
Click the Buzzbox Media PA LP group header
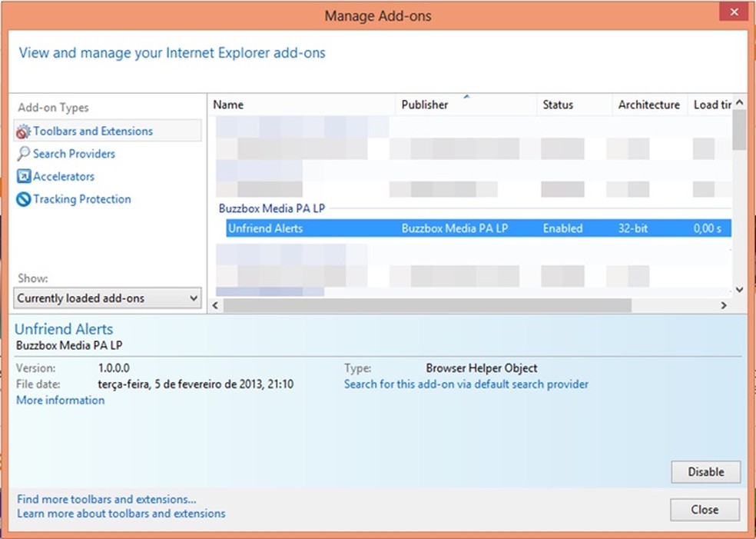267,208
